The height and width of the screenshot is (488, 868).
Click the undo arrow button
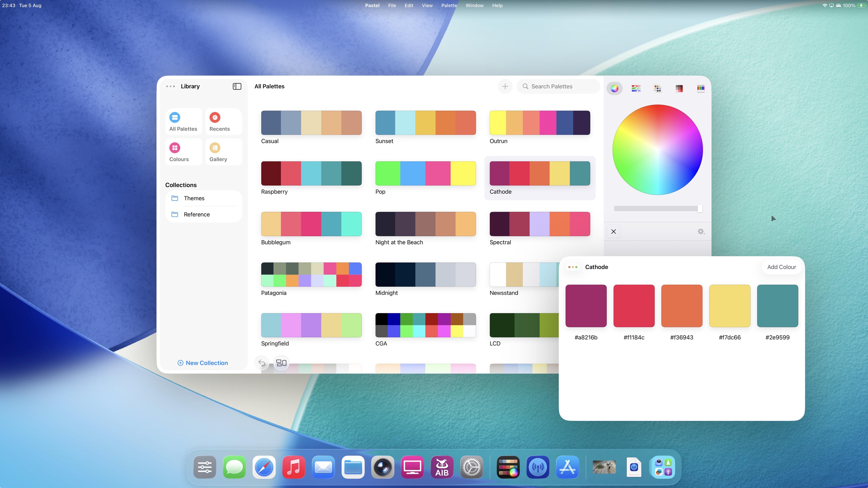tap(262, 363)
